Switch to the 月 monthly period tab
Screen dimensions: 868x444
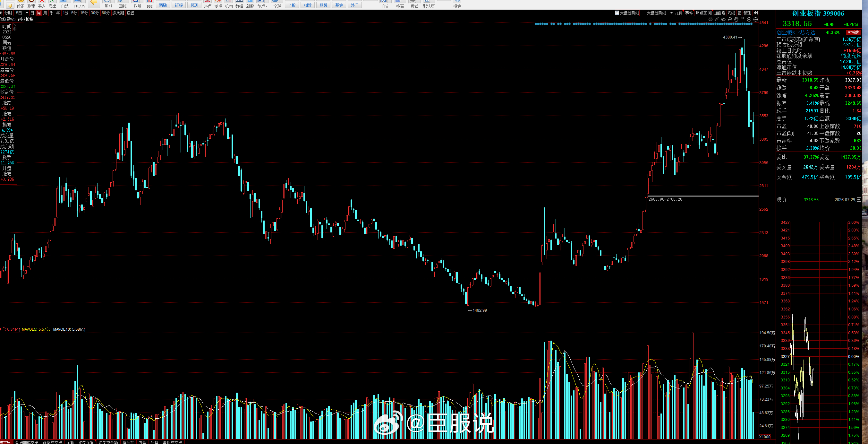(x=45, y=13)
